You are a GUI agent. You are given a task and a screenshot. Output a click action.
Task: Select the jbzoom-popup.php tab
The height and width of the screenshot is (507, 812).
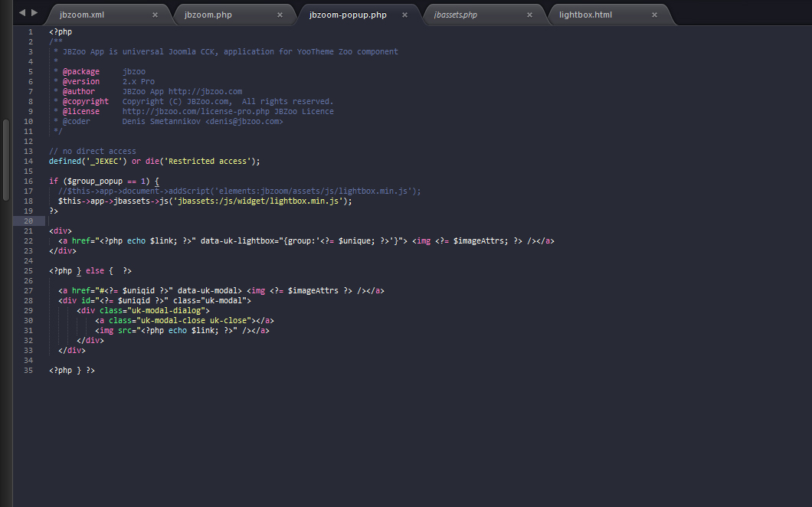pos(348,15)
